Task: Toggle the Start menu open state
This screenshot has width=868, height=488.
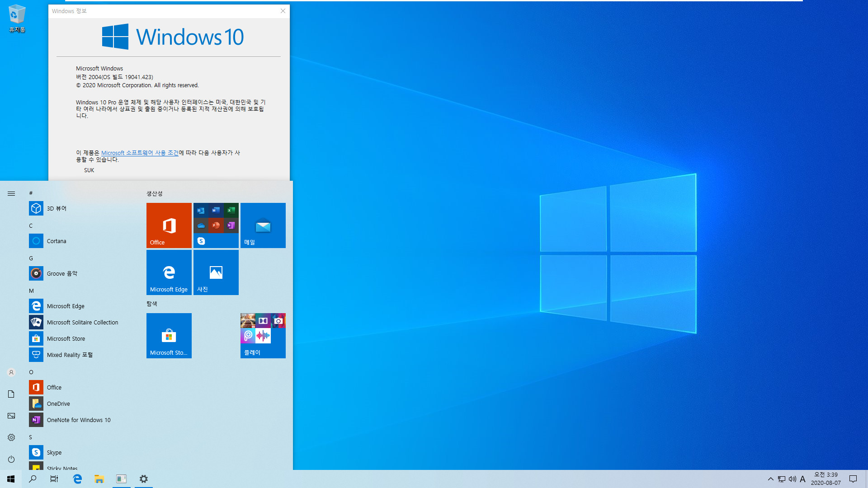Action: [x=10, y=479]
